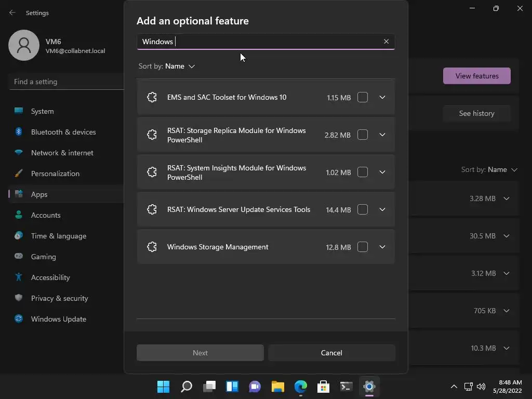
Task: Tick the Windows Storage Management checkbox
Action: [x=363, y=247]
